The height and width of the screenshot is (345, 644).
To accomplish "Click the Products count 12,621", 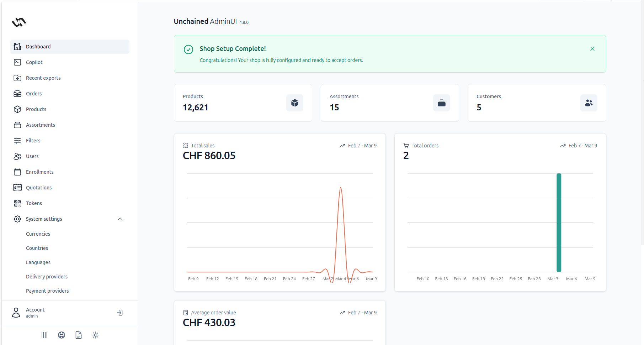I will (196, 108).
